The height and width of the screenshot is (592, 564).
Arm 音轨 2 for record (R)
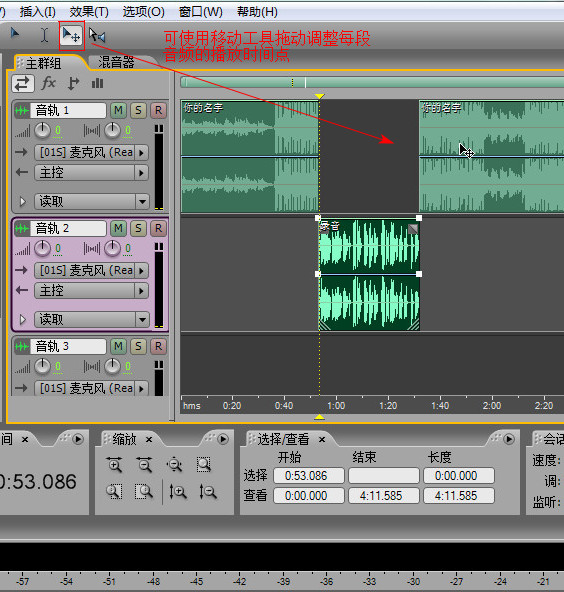pos(158,228)
